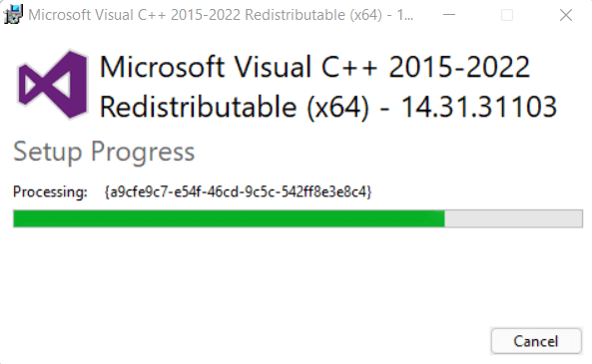This screenshot has height=364, width=592.
Task: Click the title bar caption text
Action: pyautogui.click(x=221, y=15)
